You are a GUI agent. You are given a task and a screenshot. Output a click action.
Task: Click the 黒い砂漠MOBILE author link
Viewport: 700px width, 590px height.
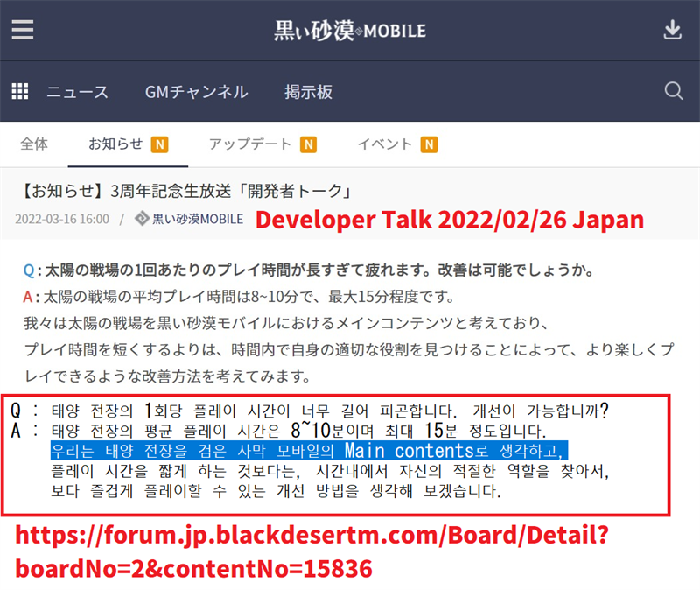point(198,219)
